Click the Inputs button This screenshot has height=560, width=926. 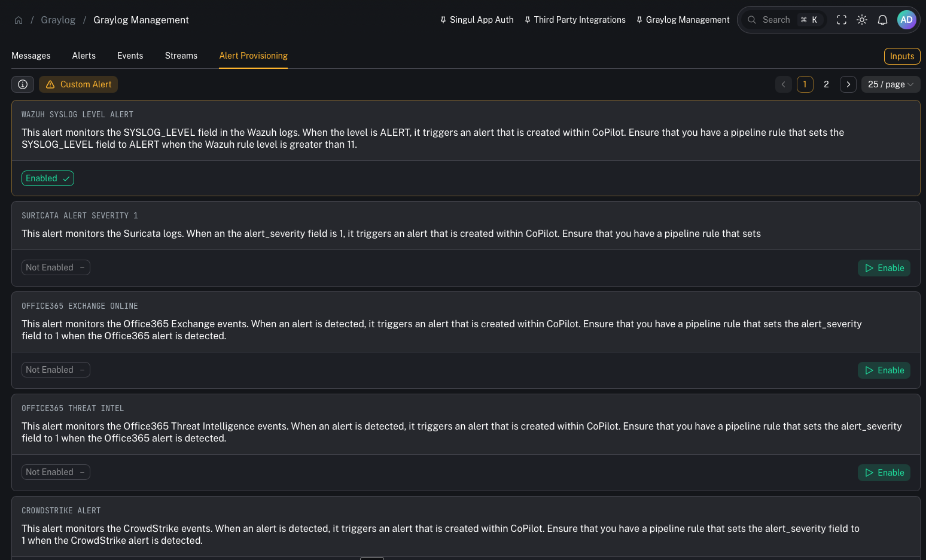[x=902, y=56]
